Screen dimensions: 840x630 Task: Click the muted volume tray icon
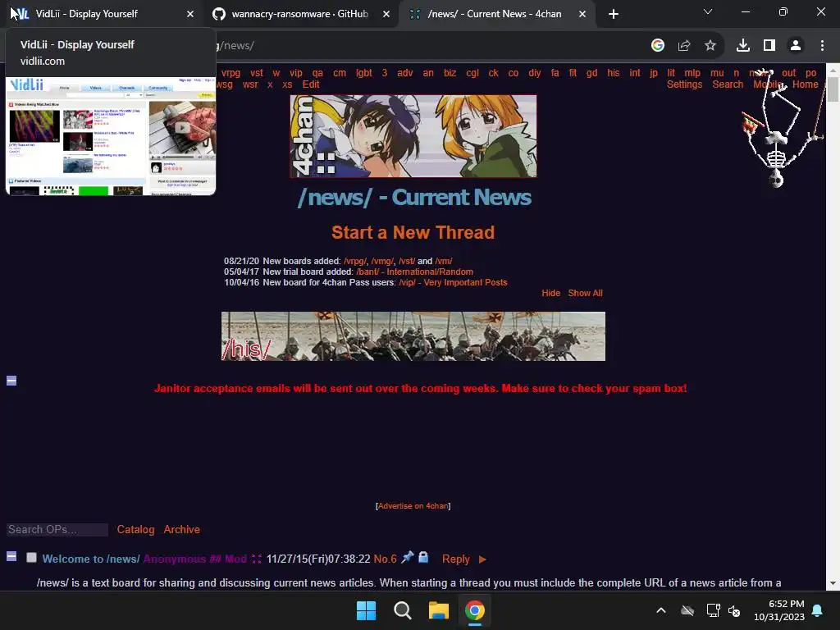coord(734,610)
